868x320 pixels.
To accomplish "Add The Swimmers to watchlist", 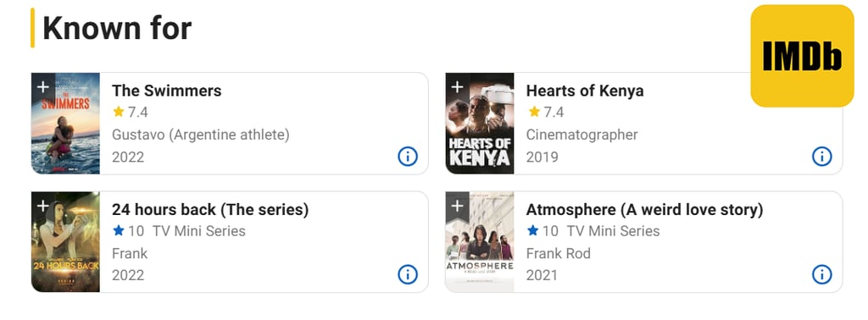I will click(42, 86).
